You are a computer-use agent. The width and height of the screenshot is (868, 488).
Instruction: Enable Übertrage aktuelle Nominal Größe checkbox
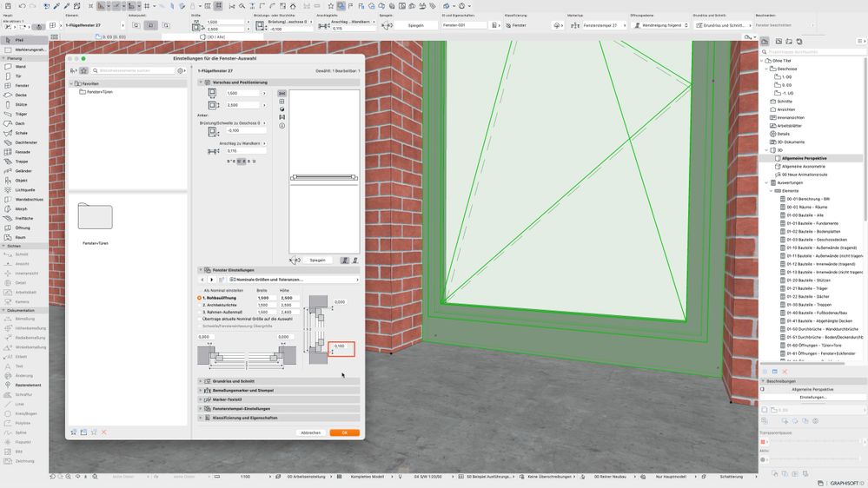[x=200, y=319]
